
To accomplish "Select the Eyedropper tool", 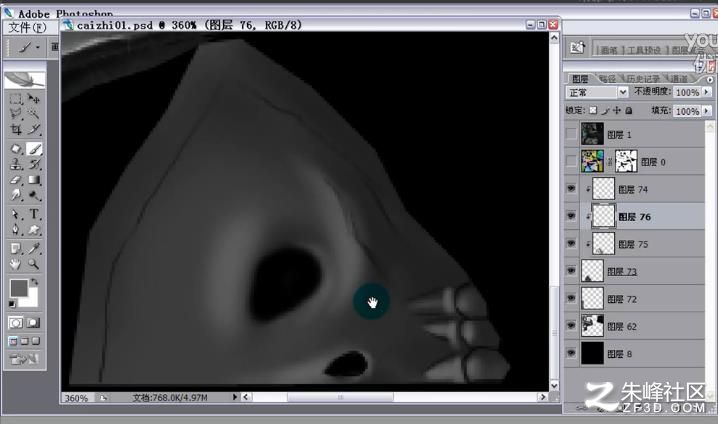I will coord(34,249).
